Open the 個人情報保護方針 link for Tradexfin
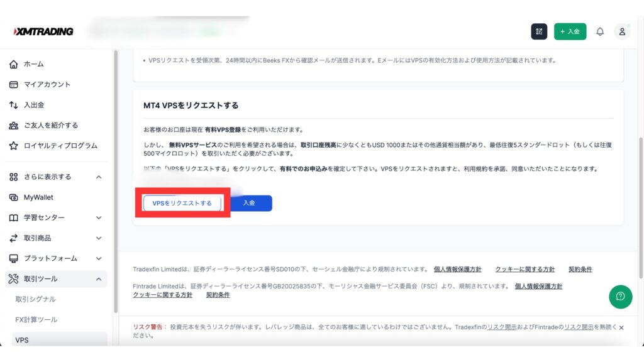This screenshot has width=644, height=362. pos(457,269)
